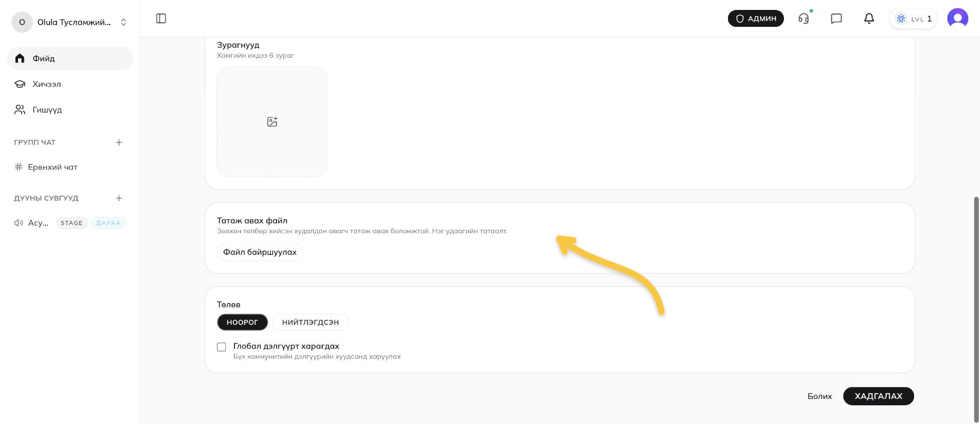
Task: Click the Файл байршуулах upload button
Action: point(260,252)
